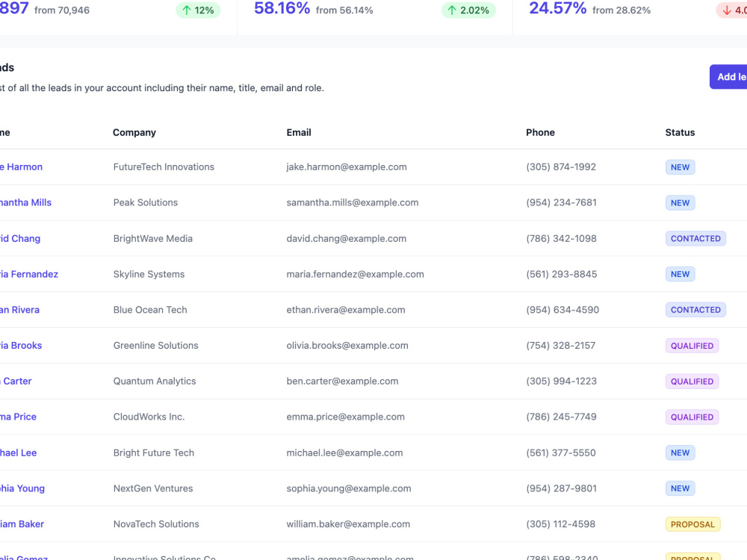Select phone number (561) 377-5550
Screen dimensions: 747x560
coord(561,452)
